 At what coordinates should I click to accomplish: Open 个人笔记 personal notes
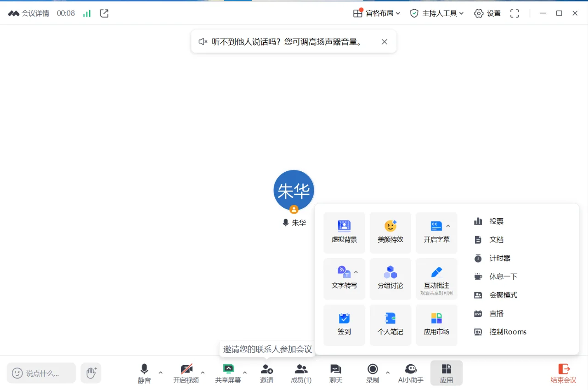coord(390,325)
